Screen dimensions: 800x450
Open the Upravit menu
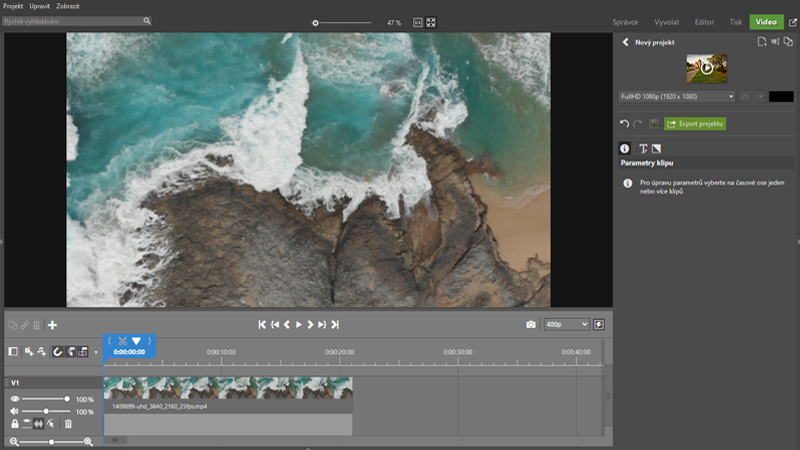pyautogui.click(x=41, y=6)
